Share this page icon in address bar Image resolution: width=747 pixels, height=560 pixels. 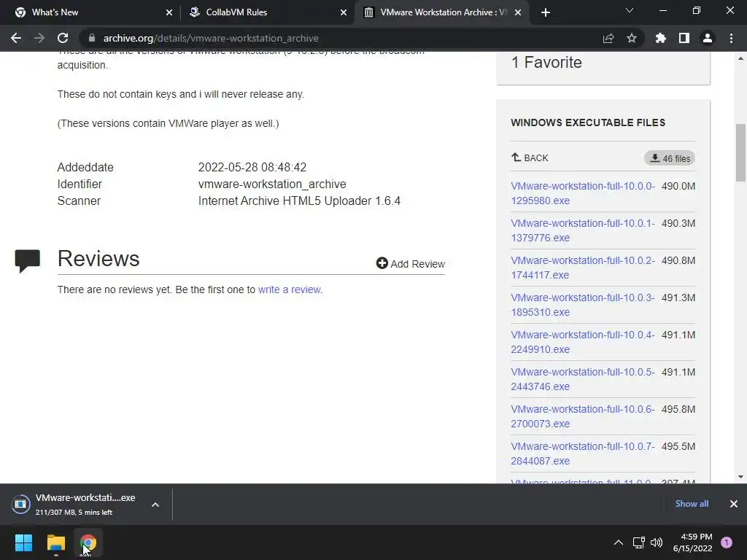(x=608, y=38)
